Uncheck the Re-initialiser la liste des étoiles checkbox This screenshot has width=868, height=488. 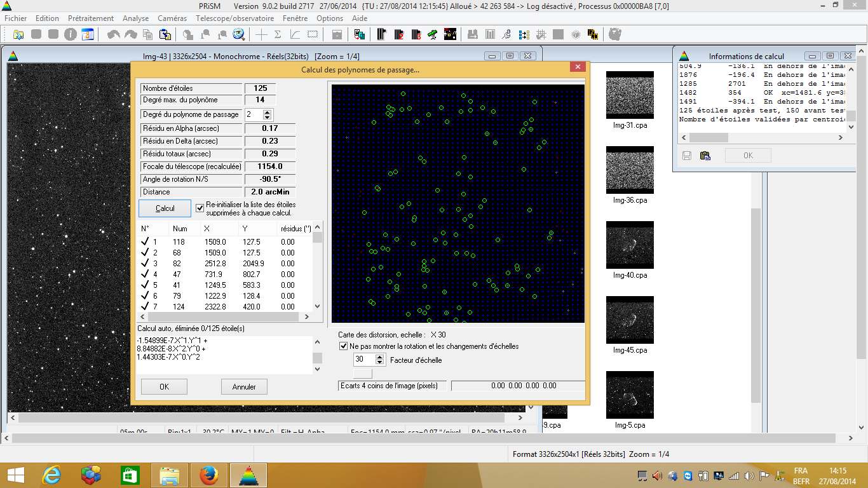point(200,207)
